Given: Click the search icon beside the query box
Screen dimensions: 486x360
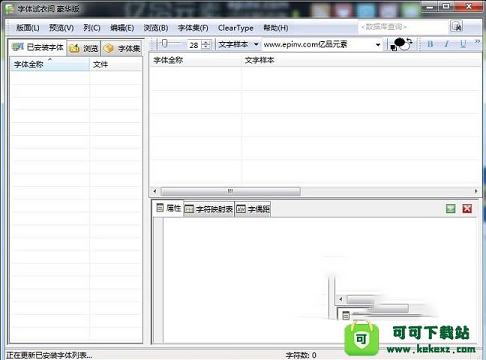Looking at the screenshot, I should coord(456,26).
